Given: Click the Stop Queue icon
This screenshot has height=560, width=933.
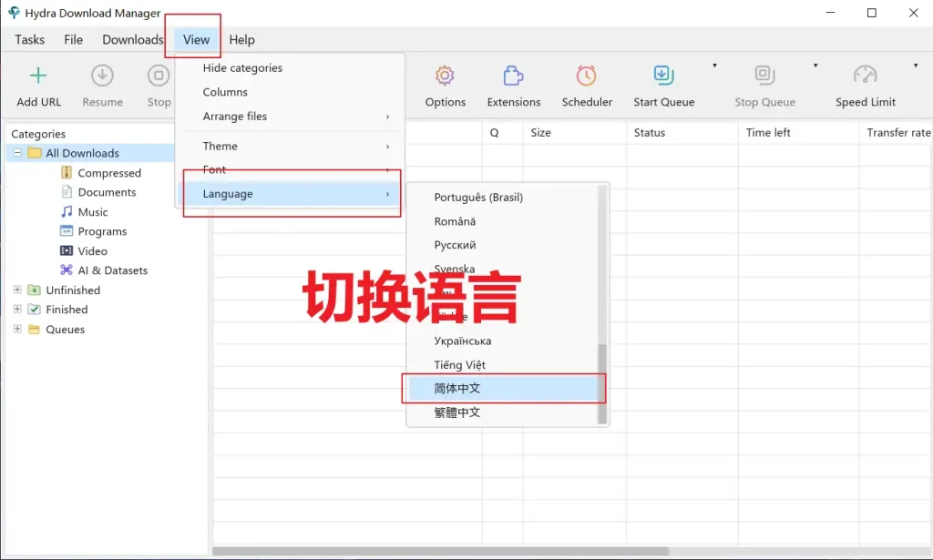Looking at the screenshot, I should click(764, 76).
